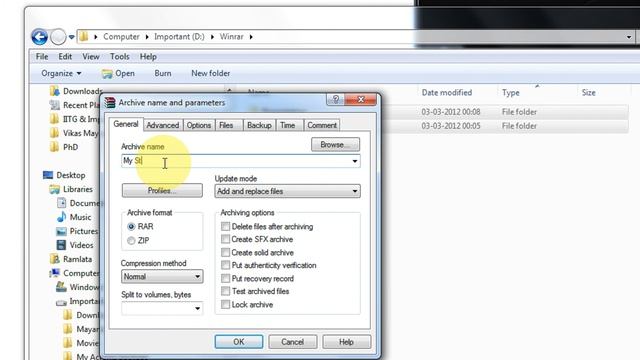640x360 pixels.
Task: Open the Help menu in Explorer
Action: point(148,57)
